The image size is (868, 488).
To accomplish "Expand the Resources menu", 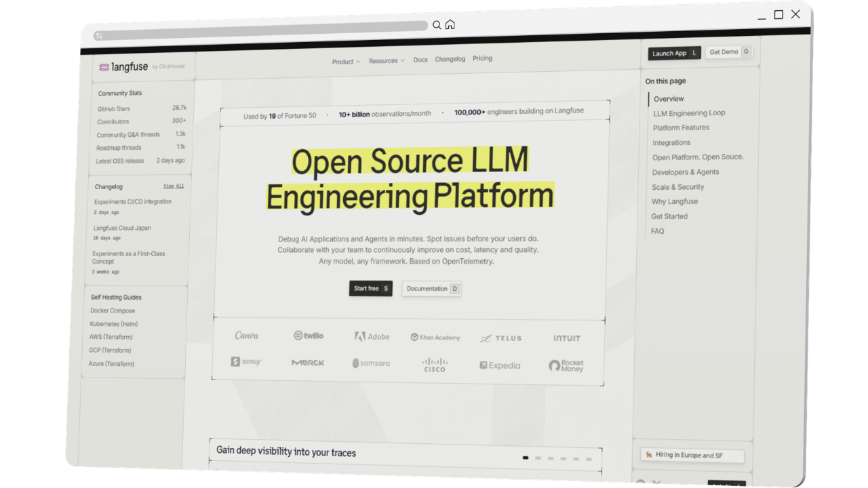I will 387,61.
